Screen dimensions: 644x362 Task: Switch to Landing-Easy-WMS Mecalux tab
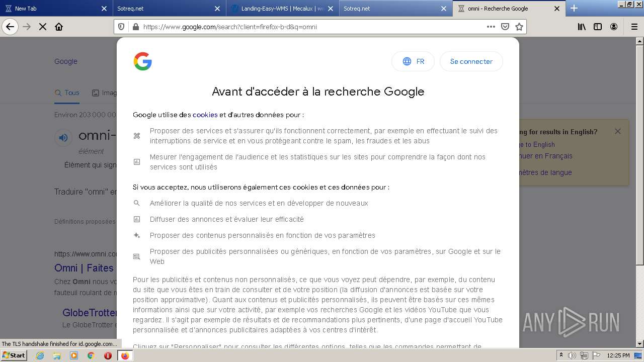[x=283, y=9]
